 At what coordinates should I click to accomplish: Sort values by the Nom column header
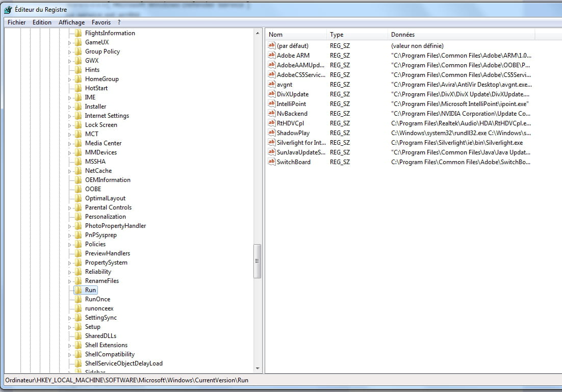[296, 34]
